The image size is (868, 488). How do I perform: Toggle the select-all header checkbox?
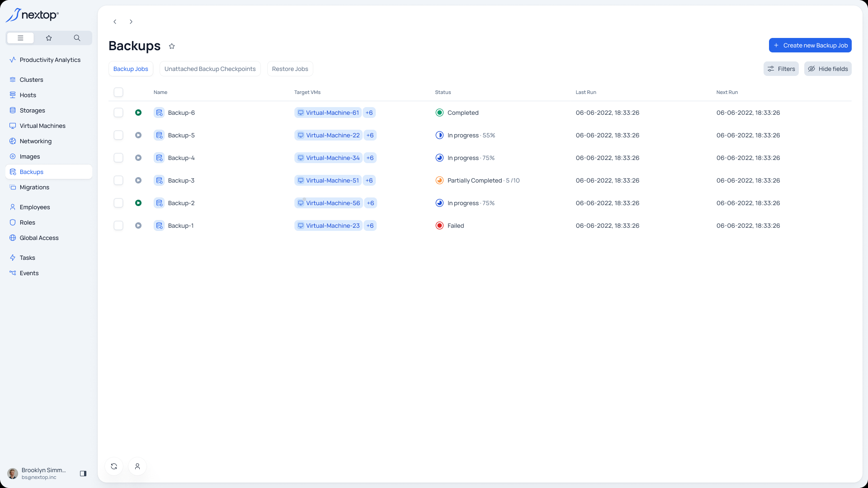[118, 92]
